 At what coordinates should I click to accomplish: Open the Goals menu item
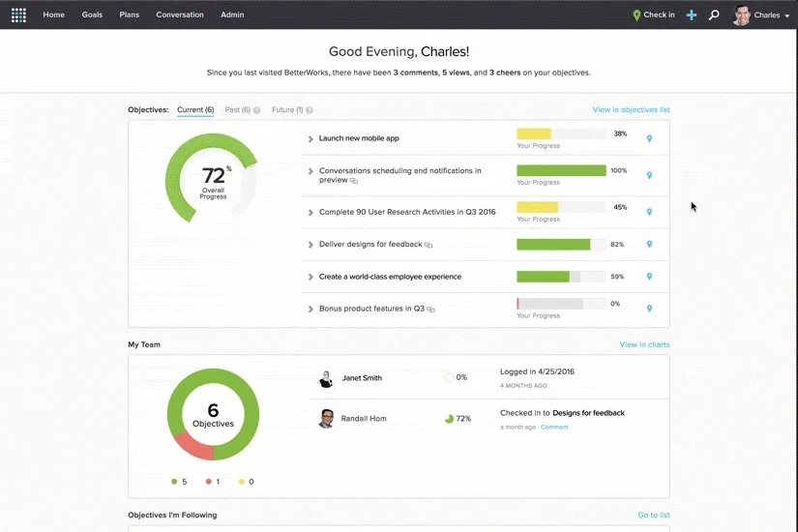tap(92, 15)
